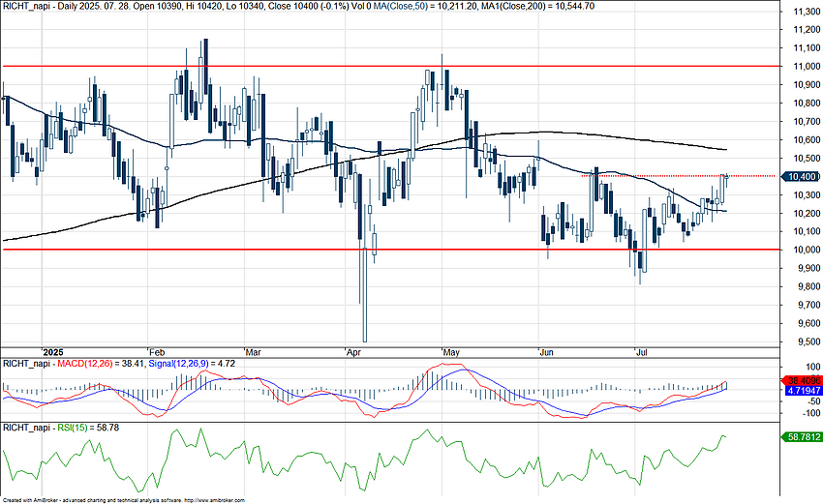823x504 pixels.
Task: Select the 10,700 price axis label
Action: tap(807, 122)
